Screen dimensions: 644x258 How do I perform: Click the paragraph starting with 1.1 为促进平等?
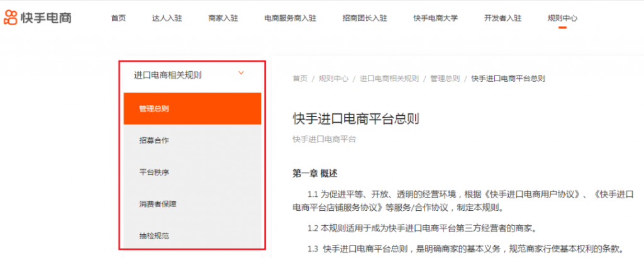coord(462,201)
